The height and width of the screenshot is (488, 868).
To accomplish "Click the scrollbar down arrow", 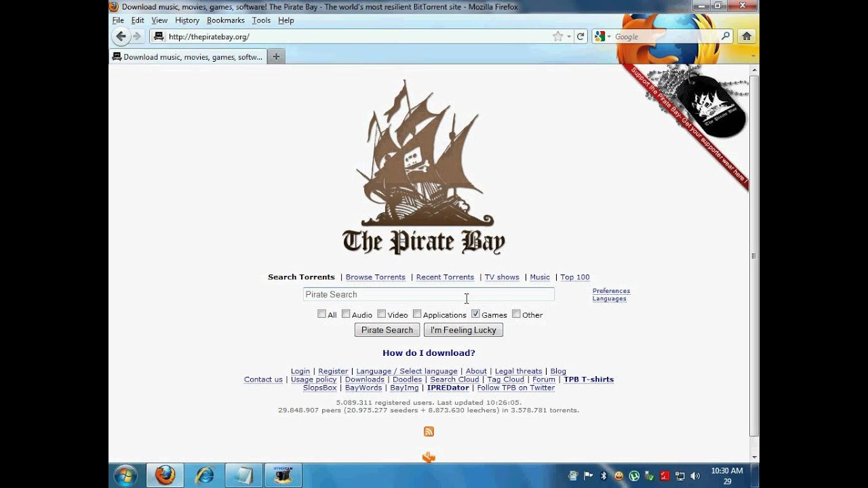I will pyautogui.click(x=754, y=456).
